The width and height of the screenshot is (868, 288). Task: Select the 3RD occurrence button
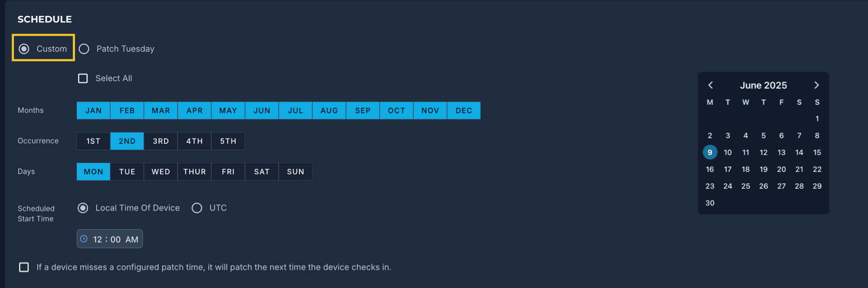click(161, 141)
